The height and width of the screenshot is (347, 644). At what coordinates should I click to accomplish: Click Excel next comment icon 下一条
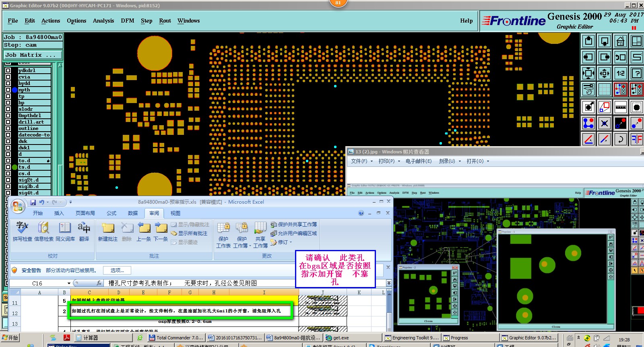coord(161,231)
